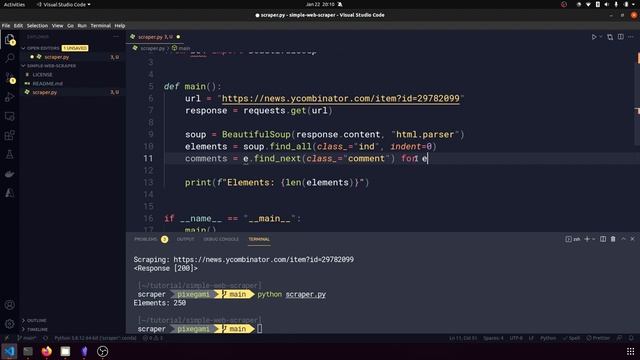Viewport: 640px width, 360px height.
Task: Open the Remote Explorer view
Action: coord(10,116)
